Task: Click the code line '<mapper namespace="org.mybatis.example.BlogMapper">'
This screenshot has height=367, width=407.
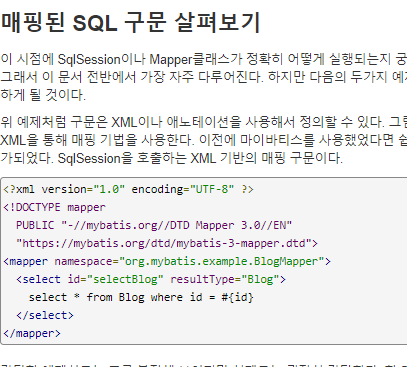Action: (x=167, y=261)
